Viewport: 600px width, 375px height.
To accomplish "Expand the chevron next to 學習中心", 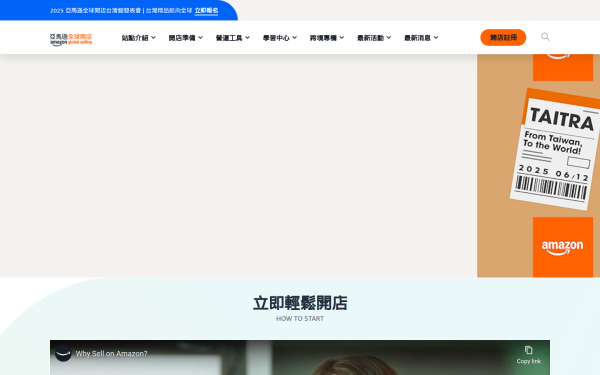I will (295, 38).
